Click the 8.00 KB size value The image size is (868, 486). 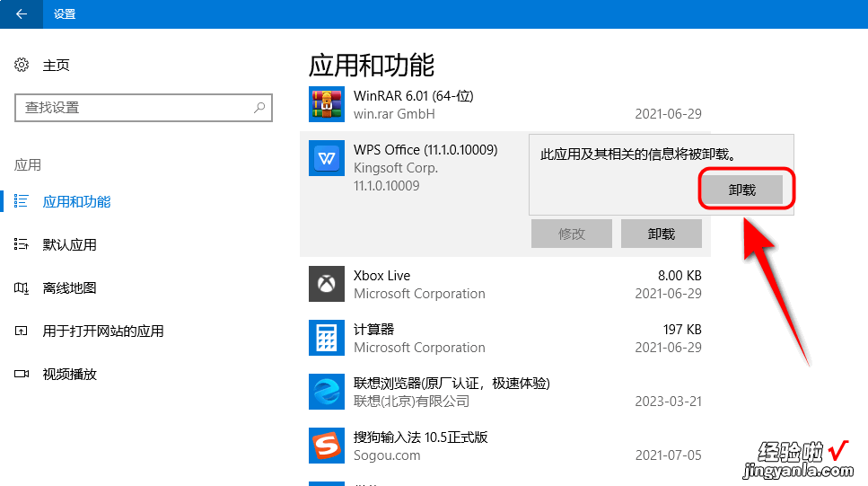click(679, 276)
